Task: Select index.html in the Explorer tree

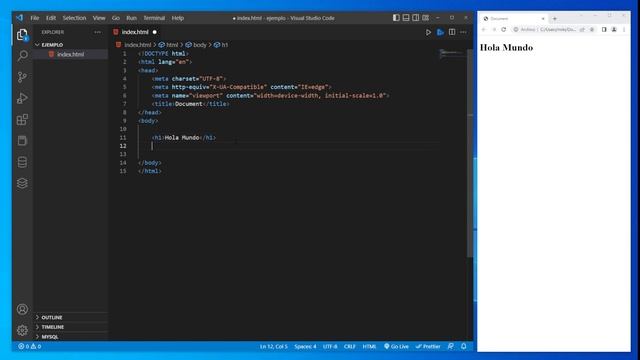Action: pyautogui.click(x=70, y=54)
